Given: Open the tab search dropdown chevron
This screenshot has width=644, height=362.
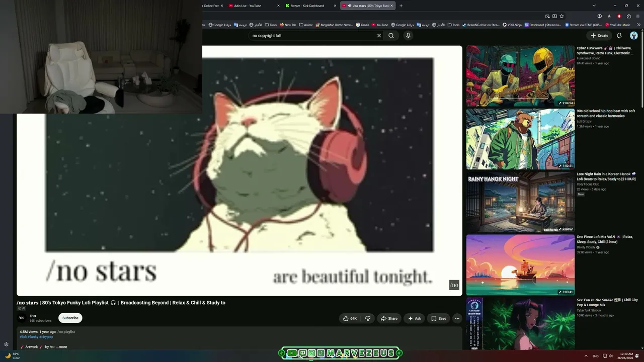Looking at the screenshot, I should [594, 6].
